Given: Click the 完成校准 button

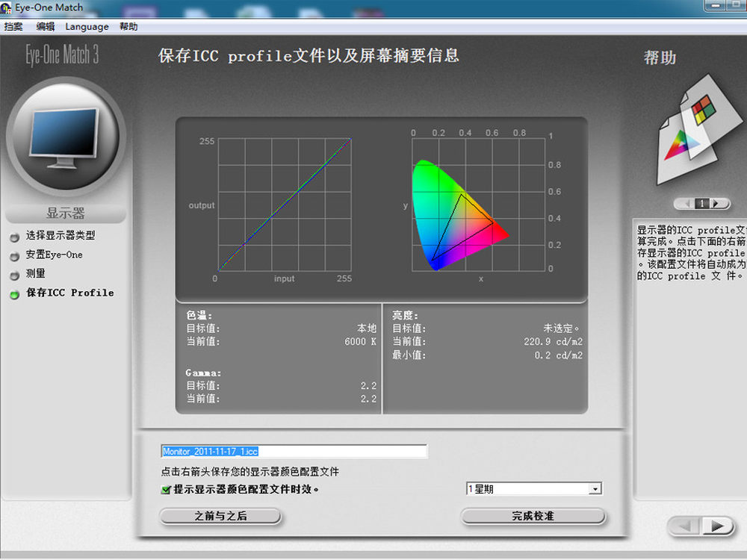Looking at the screenshot, I should point(533,516).
